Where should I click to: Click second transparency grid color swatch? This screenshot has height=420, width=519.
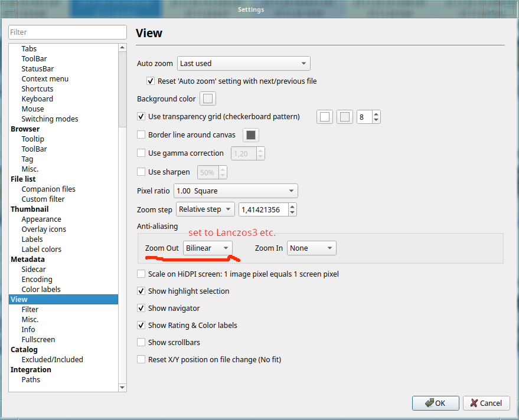pos(345,117)
